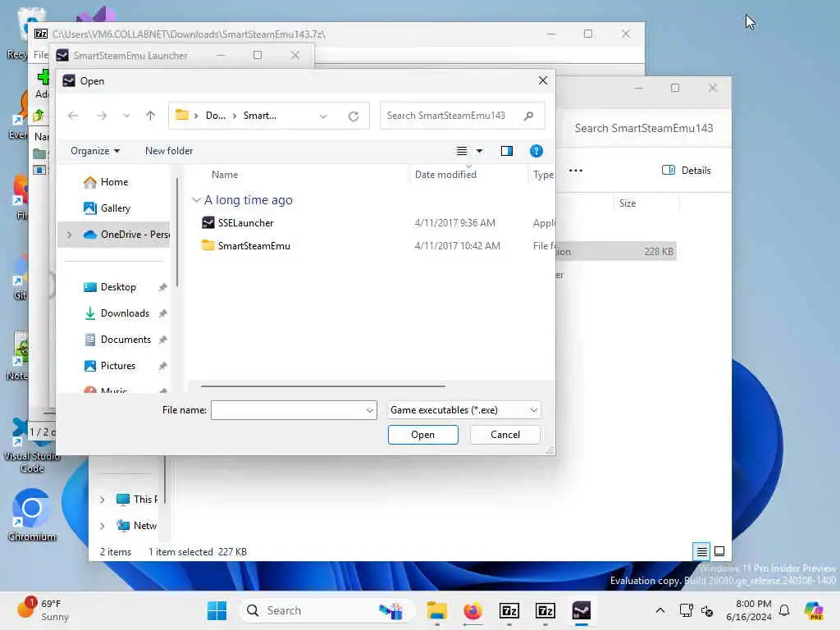The width and height of the screenshot is (840, 630).
Task: Click the 228 KB size cell in Explorer
Action: pos(659,252)
